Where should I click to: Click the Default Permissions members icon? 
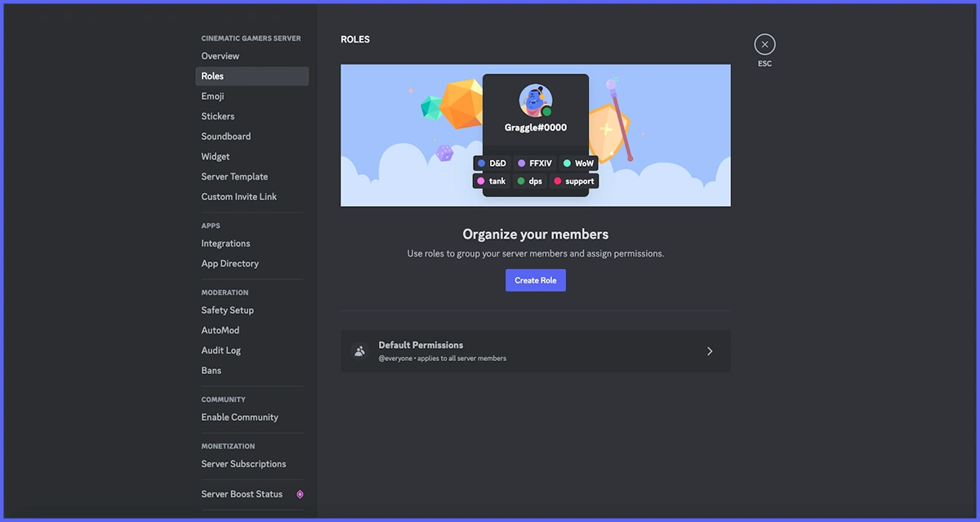click(359, 351)
